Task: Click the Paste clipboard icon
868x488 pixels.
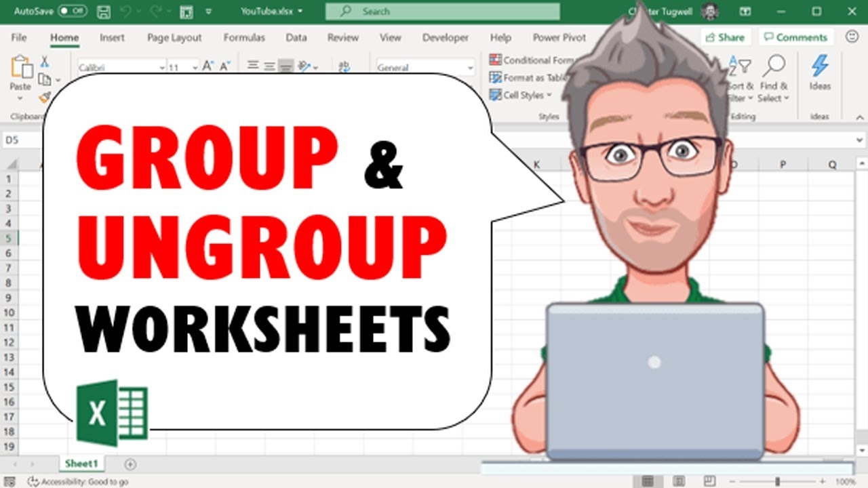Action: pos(21,68)
